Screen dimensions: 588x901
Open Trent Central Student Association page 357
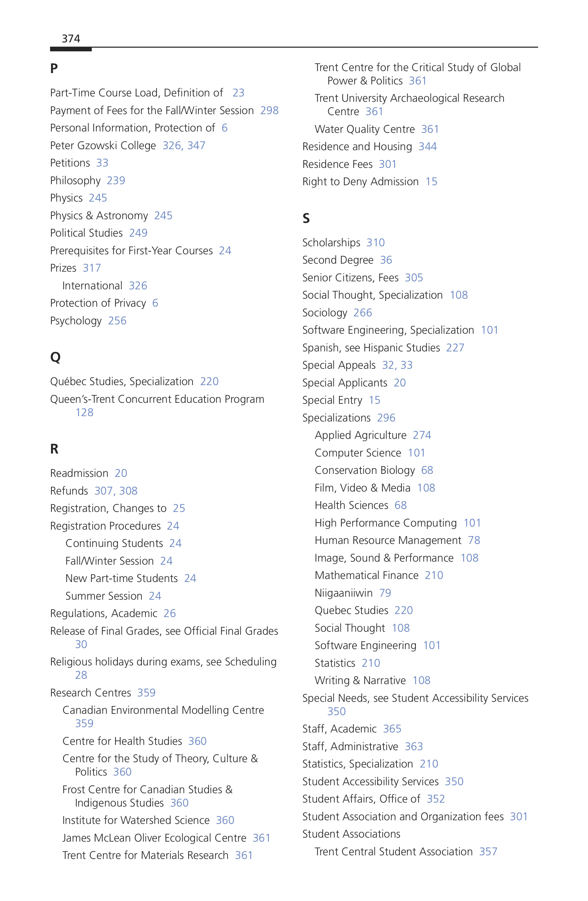point(489,852)
